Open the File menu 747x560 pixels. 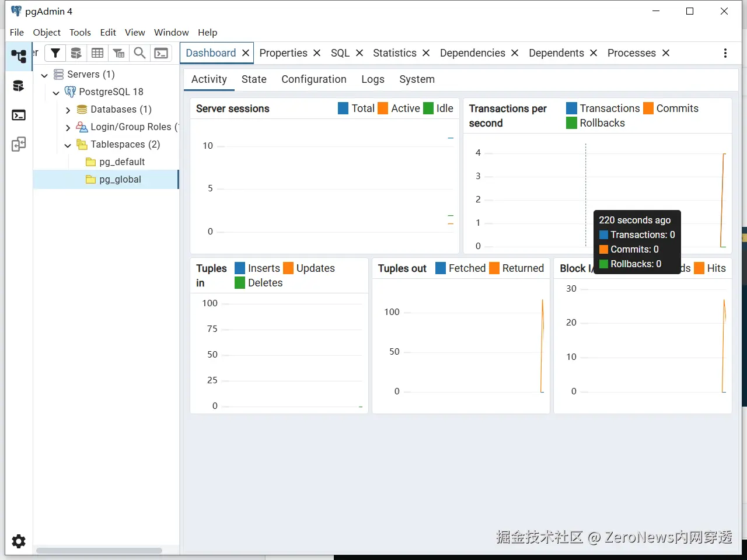pos(17,32)
